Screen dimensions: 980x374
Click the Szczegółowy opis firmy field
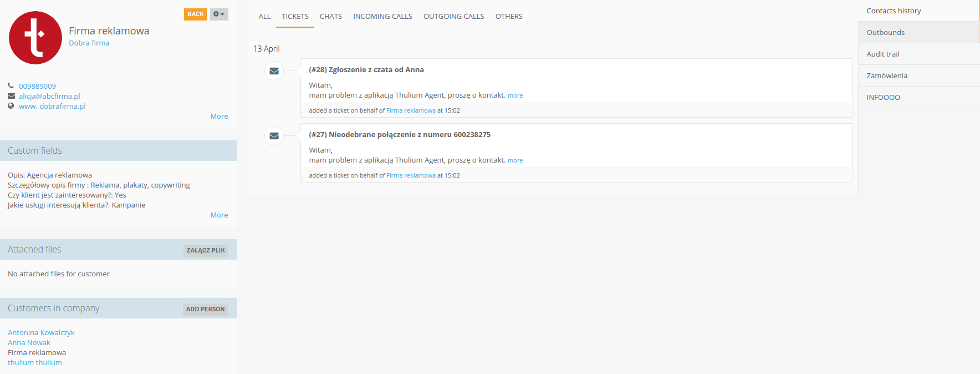(x=99, y=185)
